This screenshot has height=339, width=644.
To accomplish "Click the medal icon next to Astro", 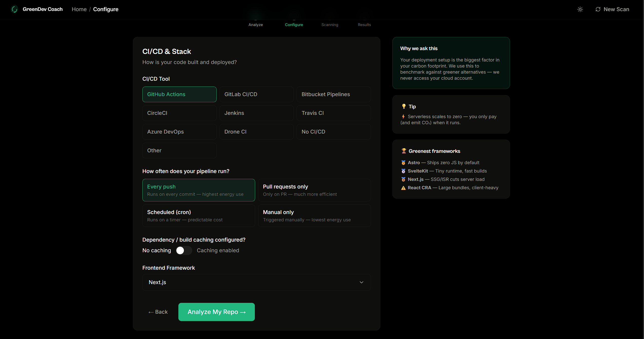I will (403, 163).
